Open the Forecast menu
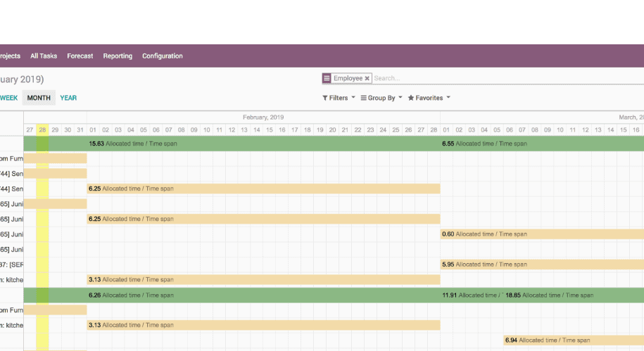The width and height of the screenshot is (644, 351). point(80,56)
